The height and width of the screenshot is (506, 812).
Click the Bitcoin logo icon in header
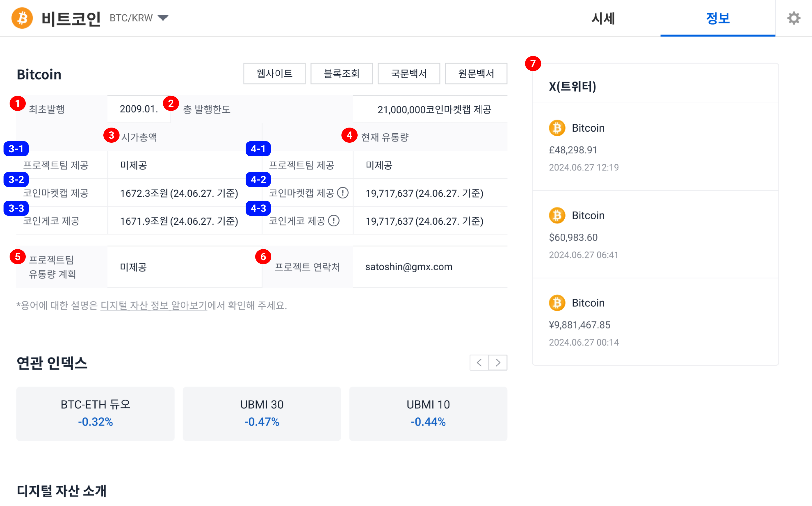point(22,18)
